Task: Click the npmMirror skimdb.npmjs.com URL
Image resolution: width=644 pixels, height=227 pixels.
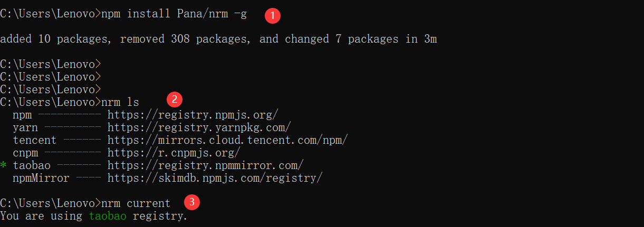Action: (x=215, y=178)
